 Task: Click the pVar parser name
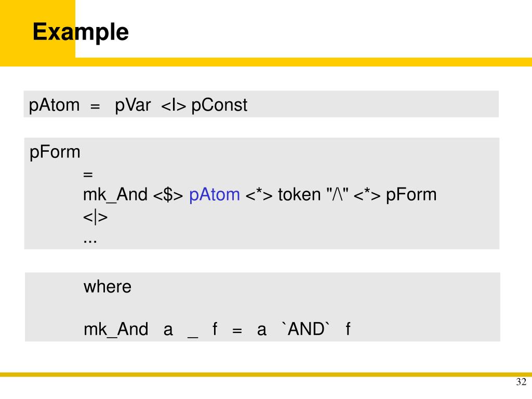132,105
